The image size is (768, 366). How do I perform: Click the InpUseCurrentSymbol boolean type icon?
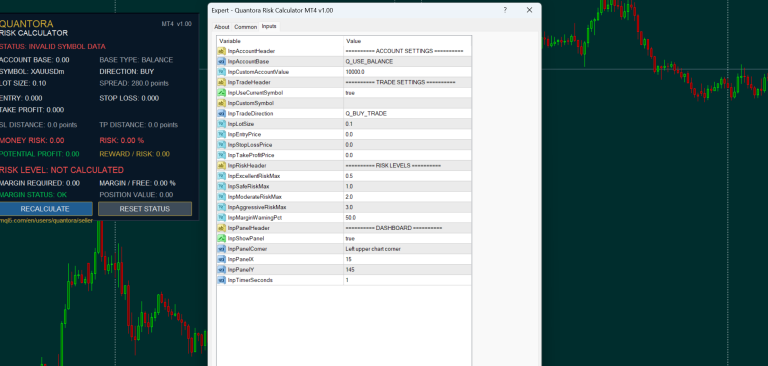tap(221, 93)
